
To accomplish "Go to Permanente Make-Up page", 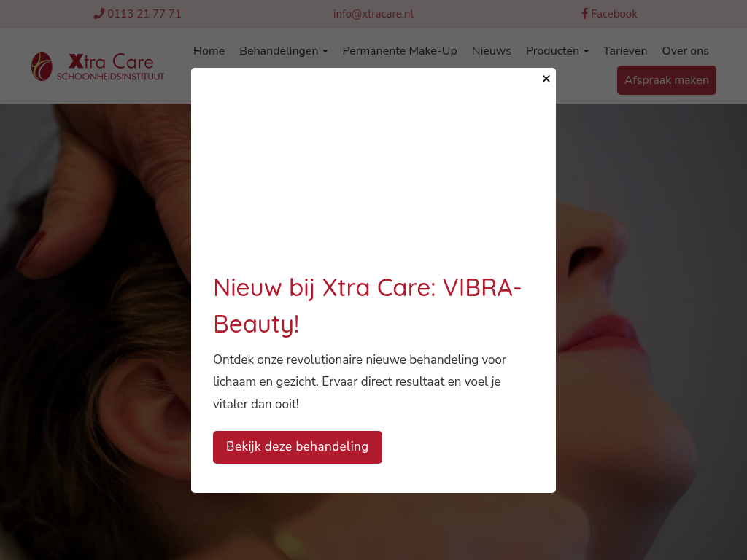I will tap(400, 51).
